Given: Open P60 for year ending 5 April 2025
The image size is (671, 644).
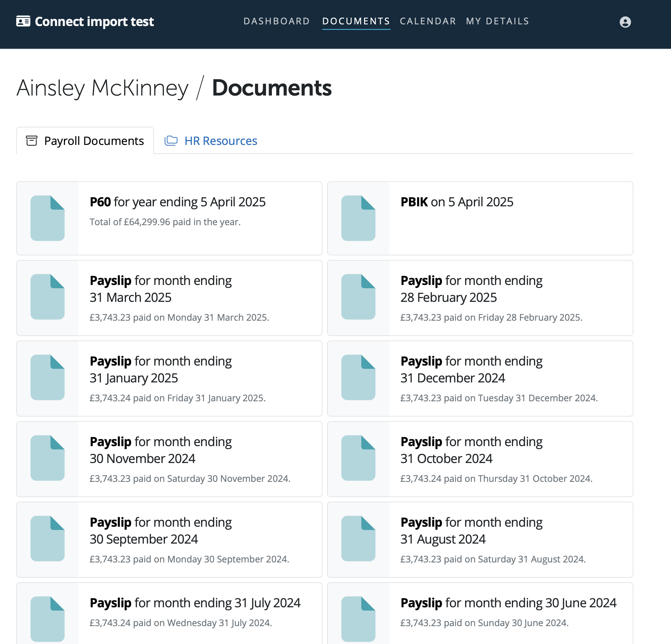Looking at the screenshot, I should pyautogui.click(x=177, y=202).
